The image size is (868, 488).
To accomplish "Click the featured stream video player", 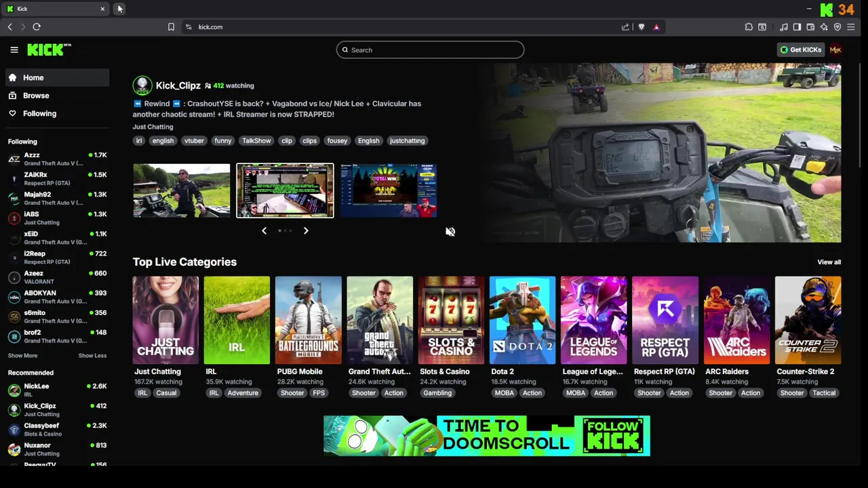I will point(658,152).
